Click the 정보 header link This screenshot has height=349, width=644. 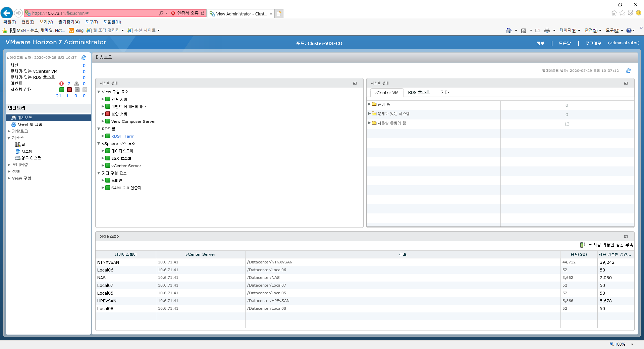(540, 43)
